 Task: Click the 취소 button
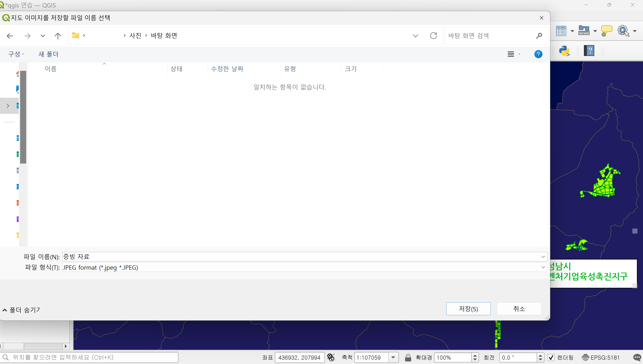pos(519,309)
